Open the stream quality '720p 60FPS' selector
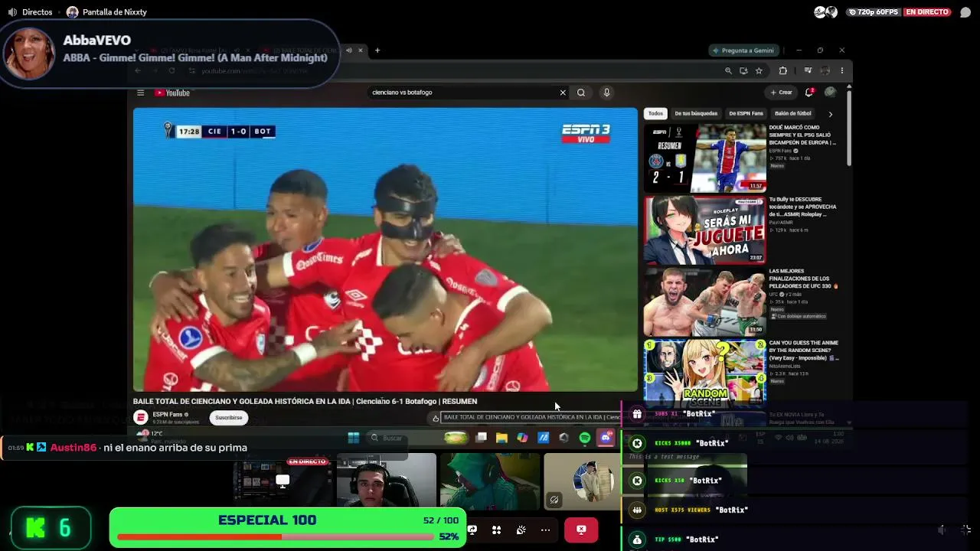 pyautogui.click(x=873, y=12)
